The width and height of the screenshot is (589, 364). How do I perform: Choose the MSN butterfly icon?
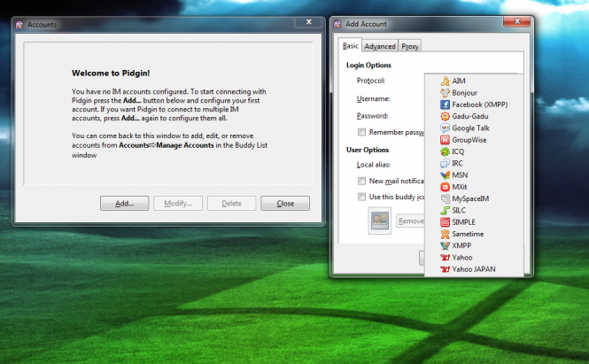[446, 175]
